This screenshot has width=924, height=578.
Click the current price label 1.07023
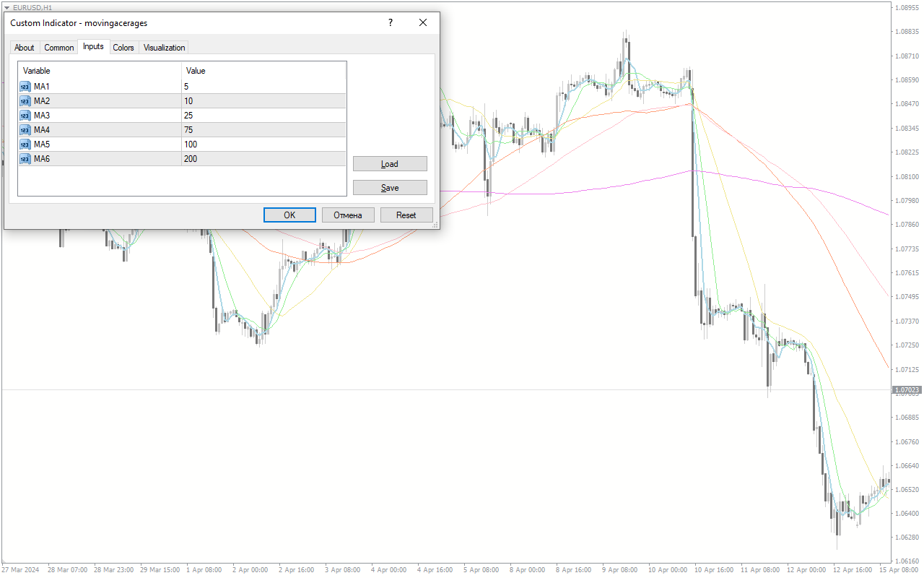point(907,390)
